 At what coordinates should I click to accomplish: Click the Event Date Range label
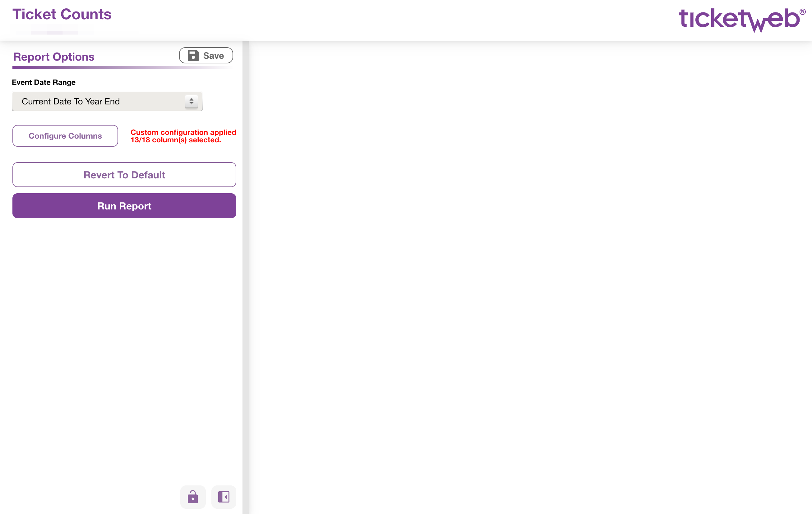point(44,83)
